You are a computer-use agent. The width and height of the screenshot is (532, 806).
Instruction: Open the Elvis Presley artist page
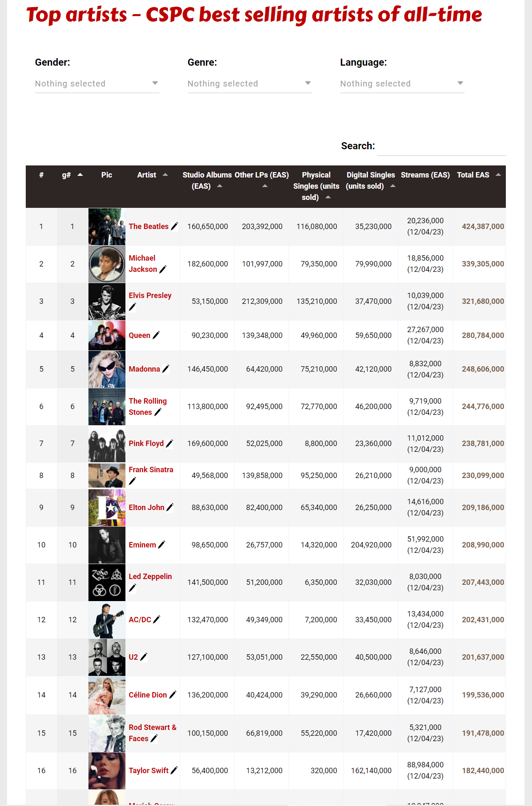pyautogui.click(x=150, y=295)
